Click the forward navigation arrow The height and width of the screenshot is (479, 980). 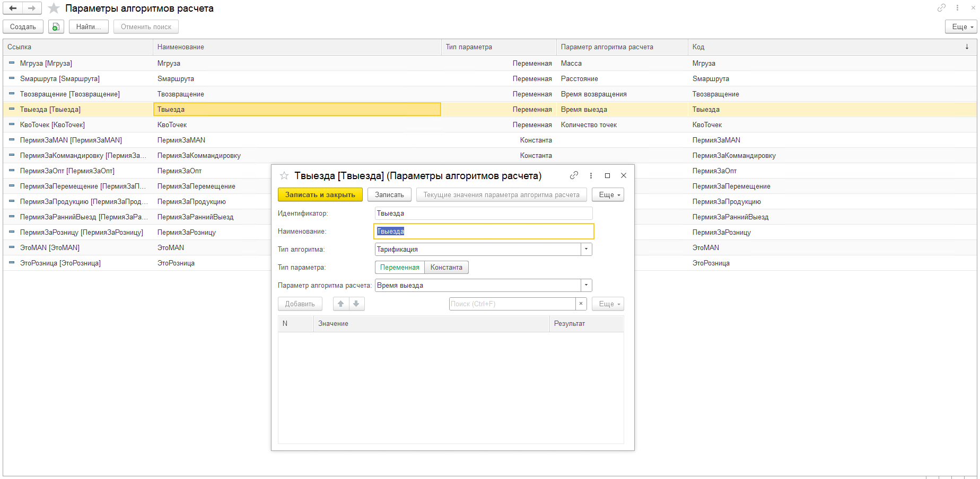tap(32, 8)
